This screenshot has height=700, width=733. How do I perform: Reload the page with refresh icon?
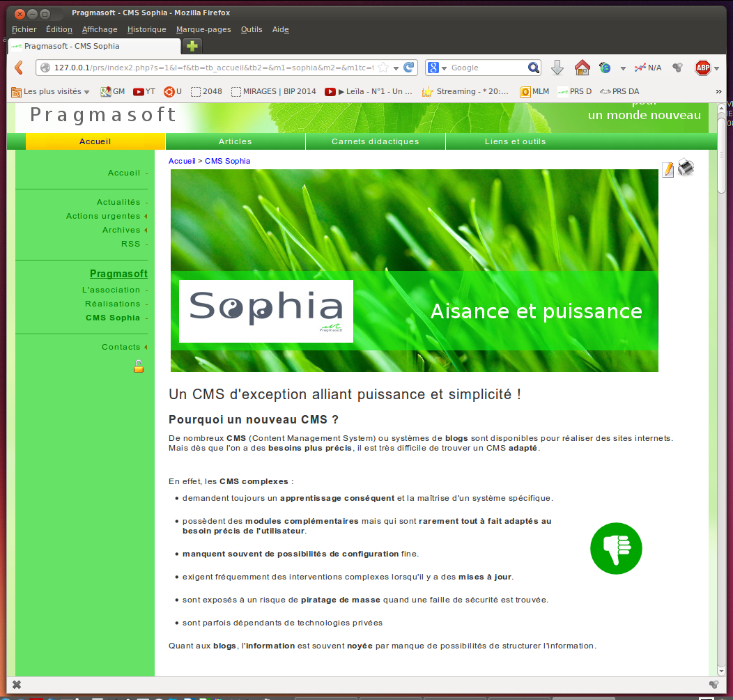coord(408,68)
